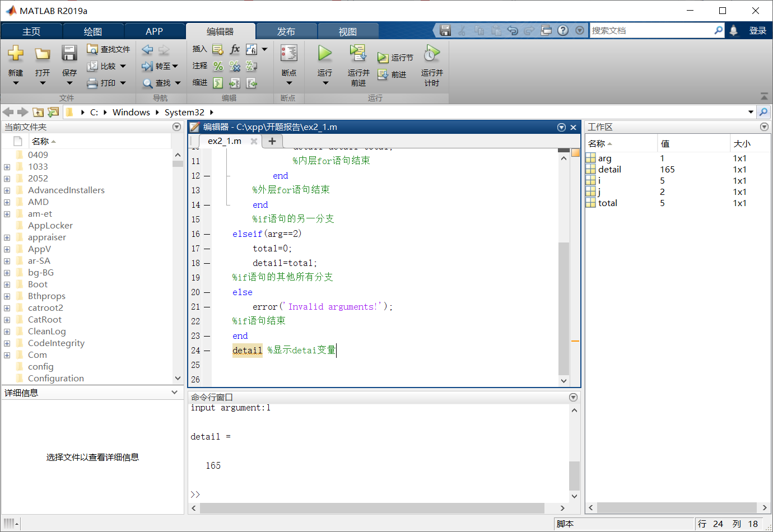Click the decrease indent icon in 缩进 row
773x532 pixels.
pos(252,83)
